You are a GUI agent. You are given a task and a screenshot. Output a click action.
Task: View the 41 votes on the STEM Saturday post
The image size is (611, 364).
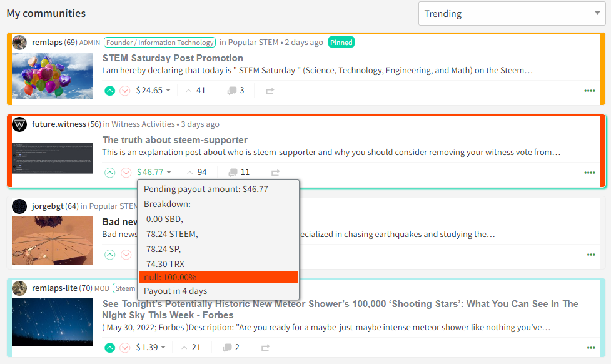point(196,91)
